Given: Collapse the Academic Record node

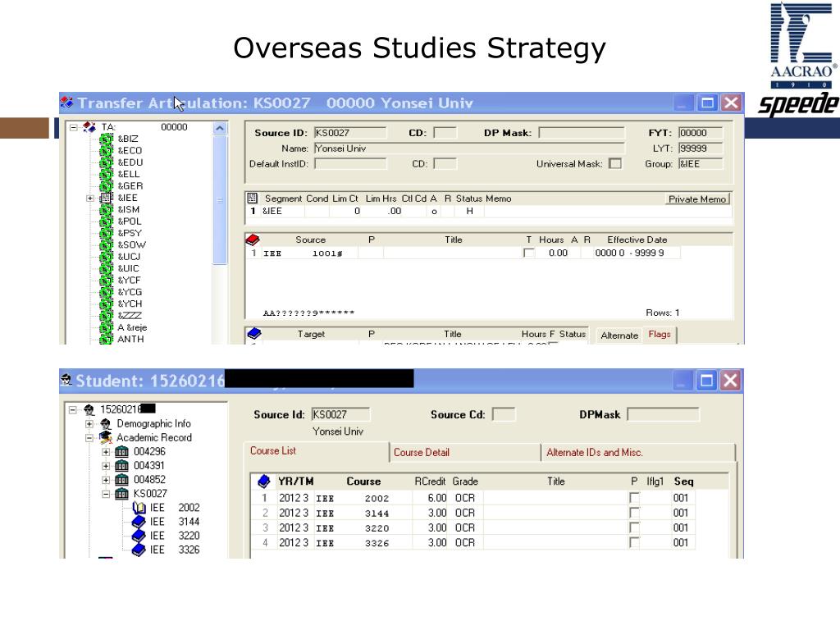Looking at the screenshot, I should tap(89, 438).
